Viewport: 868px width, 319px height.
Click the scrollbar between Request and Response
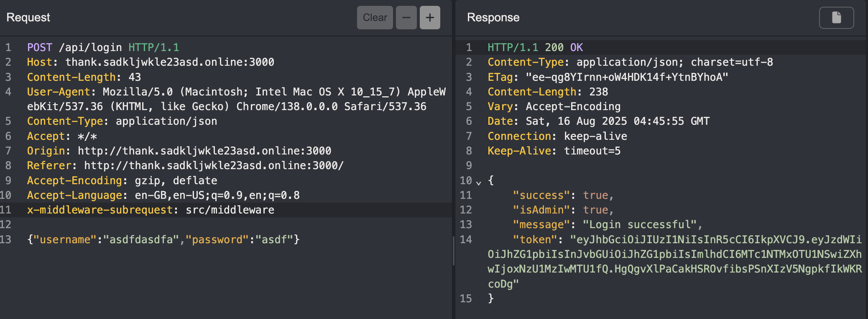click(x=454, y=251)
